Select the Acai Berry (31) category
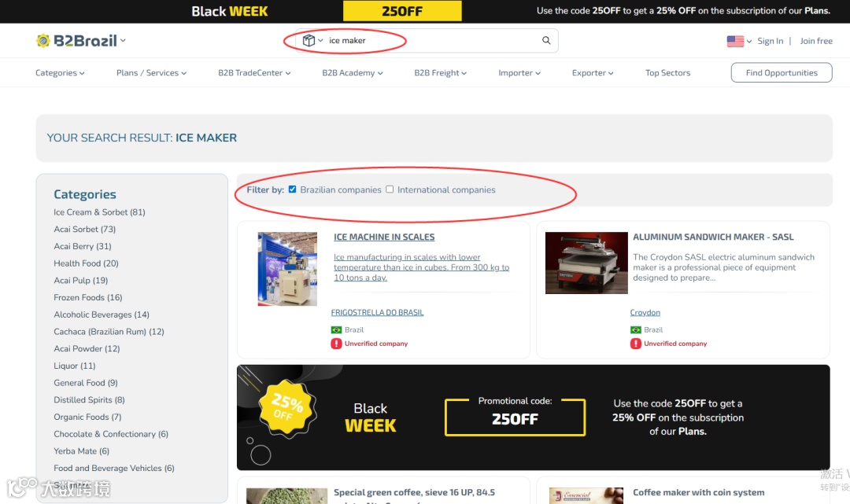 (83, 246)
